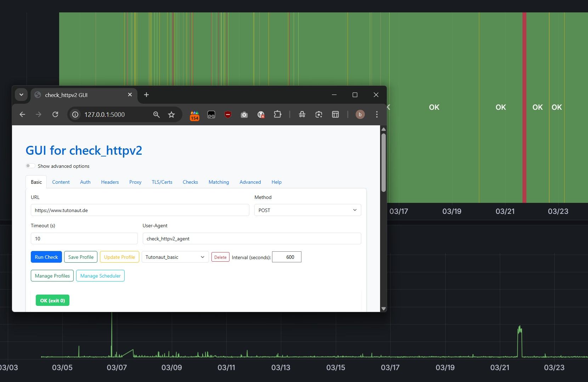Open the zoom magnifier icon in address bar
Screen dimensions: 588x382
[156, 114]
